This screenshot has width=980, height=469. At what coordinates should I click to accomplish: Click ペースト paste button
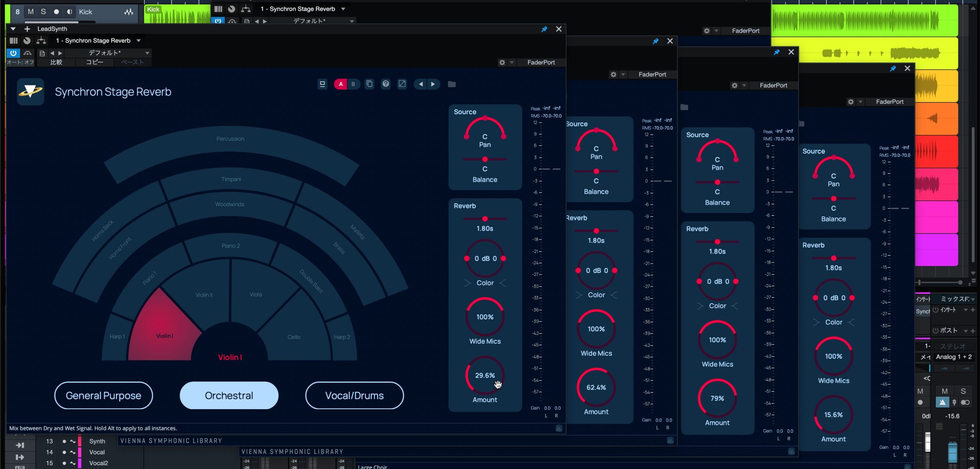point(132,62)
